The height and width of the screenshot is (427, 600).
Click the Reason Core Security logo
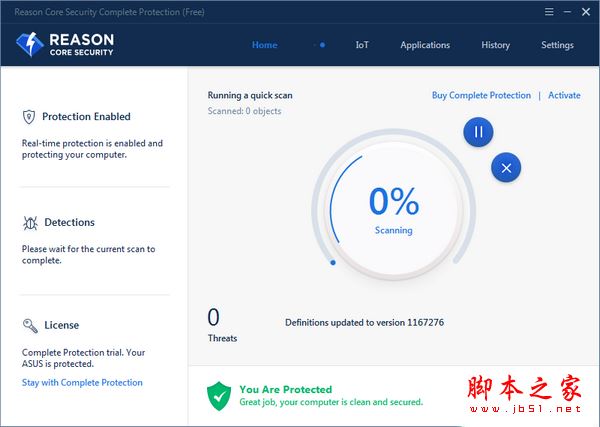tap(65, 44)
